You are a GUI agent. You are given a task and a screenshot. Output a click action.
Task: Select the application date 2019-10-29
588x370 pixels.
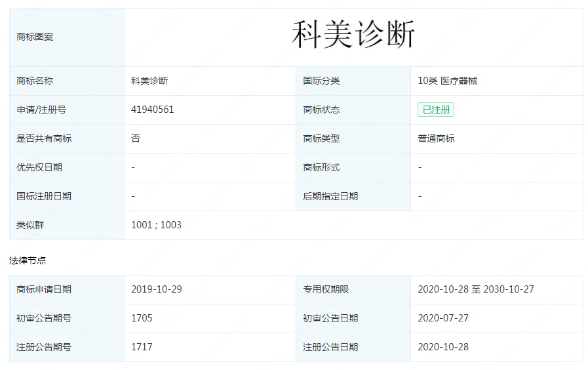(157, 289)
